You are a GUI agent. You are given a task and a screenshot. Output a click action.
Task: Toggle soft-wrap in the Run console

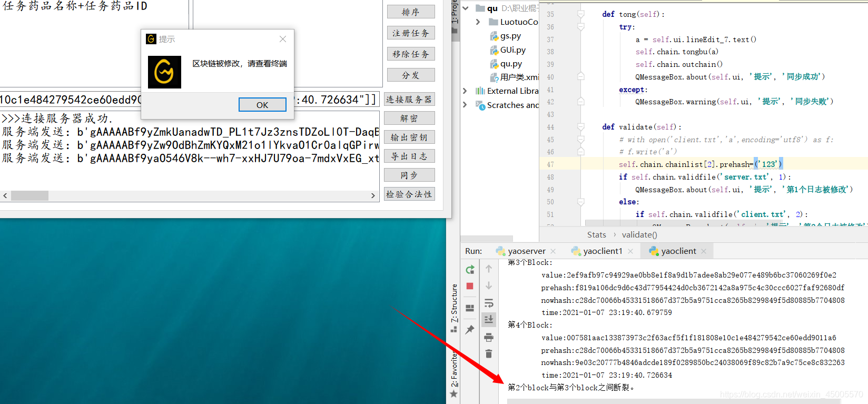tap(489, 303)
